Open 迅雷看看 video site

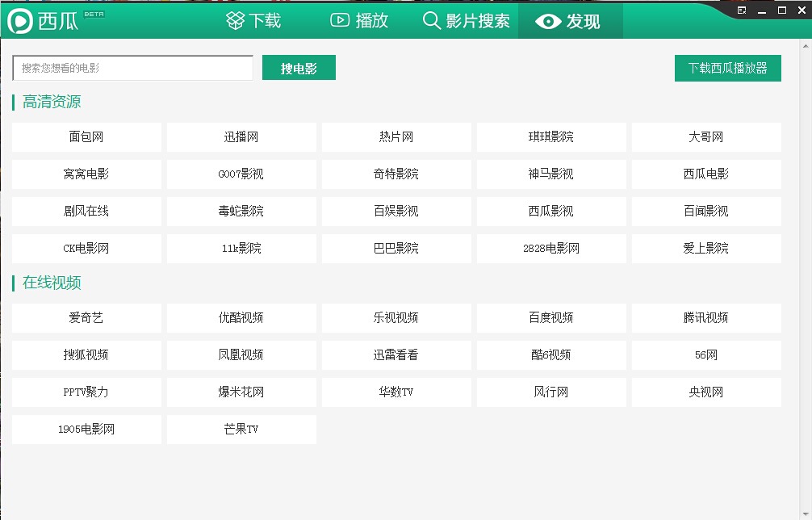396,355
